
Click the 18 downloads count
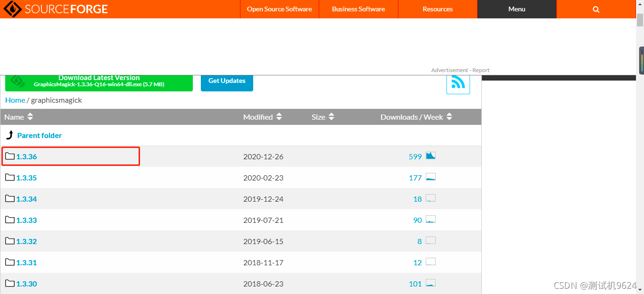pos(418,199)
